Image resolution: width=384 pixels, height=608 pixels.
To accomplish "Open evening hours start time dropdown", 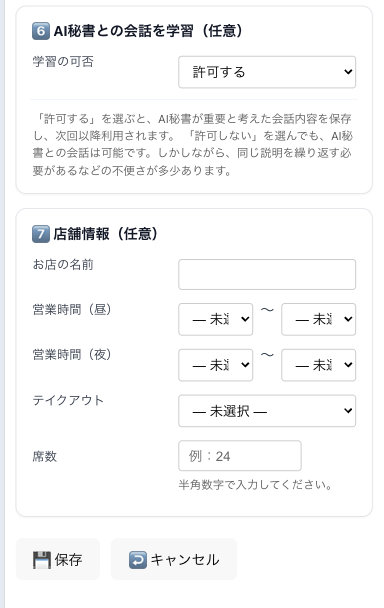I will [x=216, y=365].
